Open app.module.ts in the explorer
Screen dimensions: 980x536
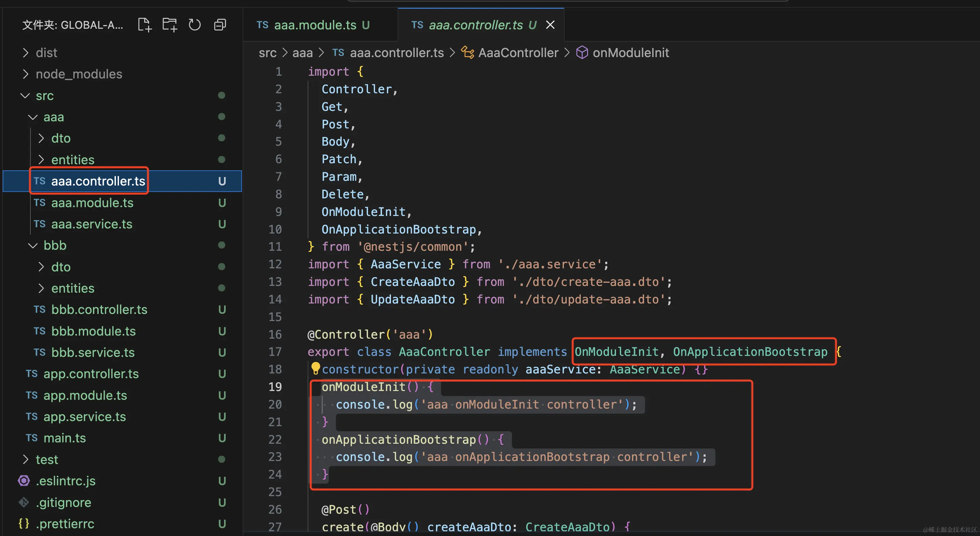[85, 395]
